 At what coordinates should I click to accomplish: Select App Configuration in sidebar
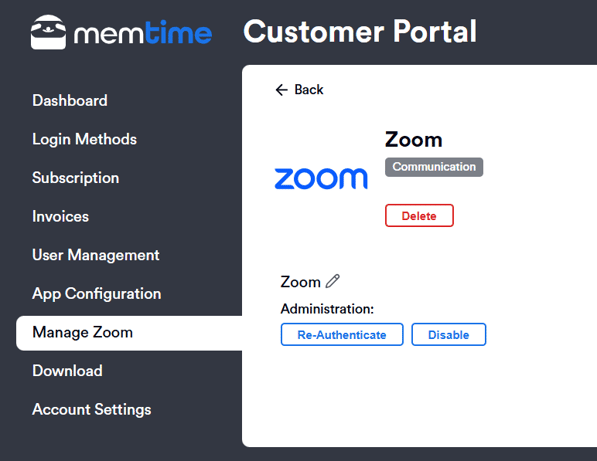pyautogui.click(x=97, y=294)
